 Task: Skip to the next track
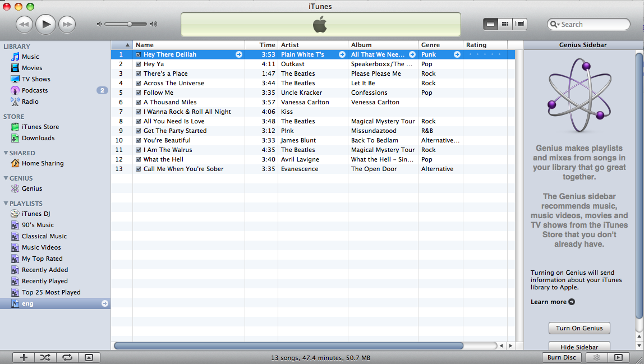coord(67,24)
